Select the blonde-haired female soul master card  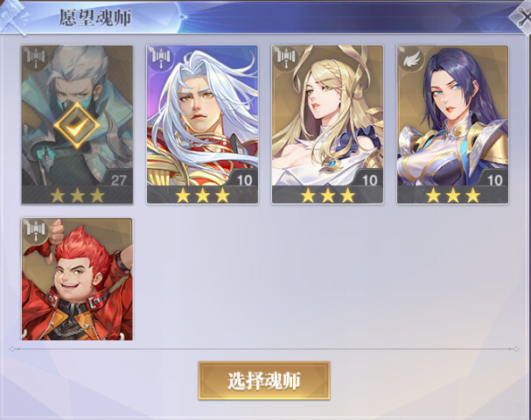pos(327,124)
